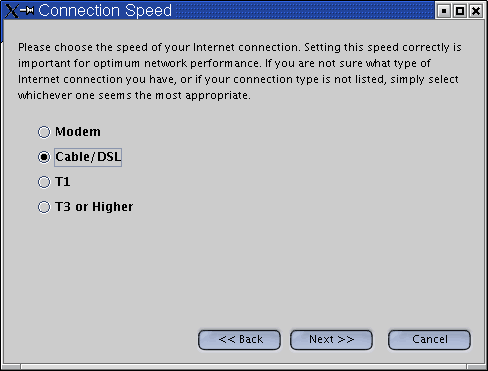Select the T1 radio button
This screenshot has width=488, height=371.
coord(44,182)
